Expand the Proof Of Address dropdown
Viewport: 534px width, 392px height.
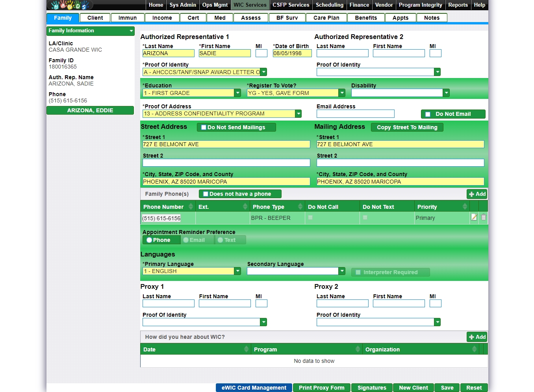click(x=299, y=114)
